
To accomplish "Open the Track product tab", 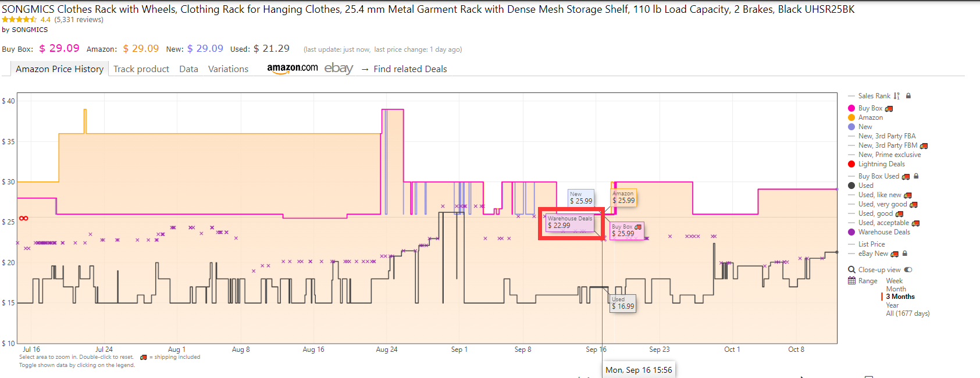I will [x=141, y=69].
